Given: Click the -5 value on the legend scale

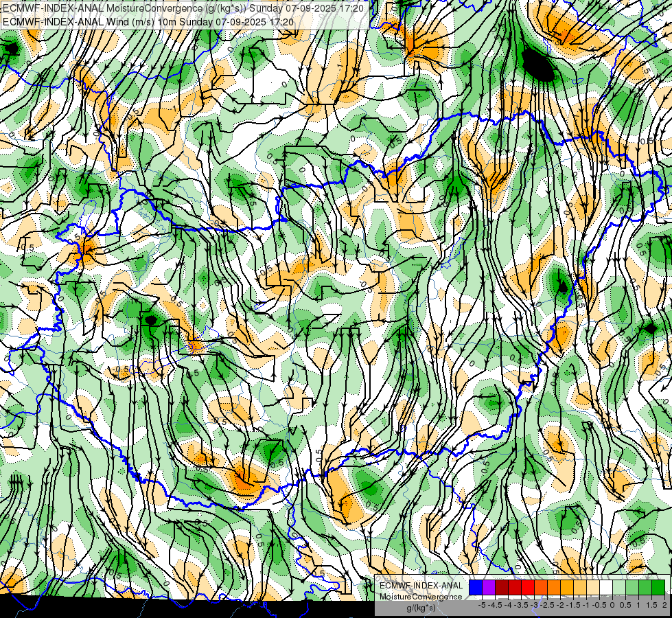Looking at the screenshot, I should point(482,605).
